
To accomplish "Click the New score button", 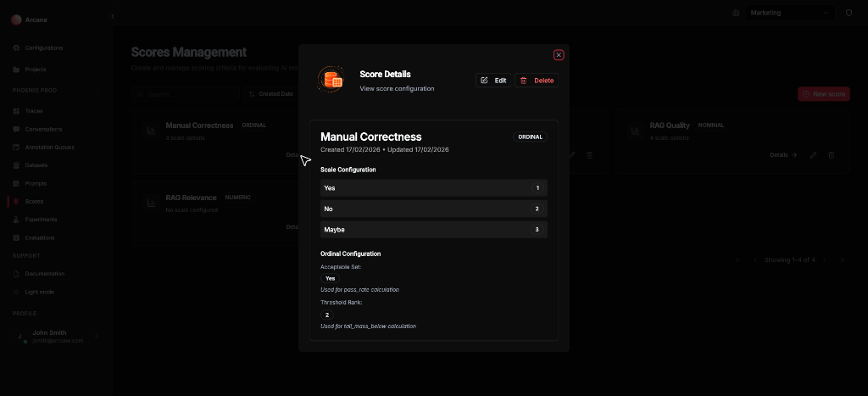I will pos(823,94).
